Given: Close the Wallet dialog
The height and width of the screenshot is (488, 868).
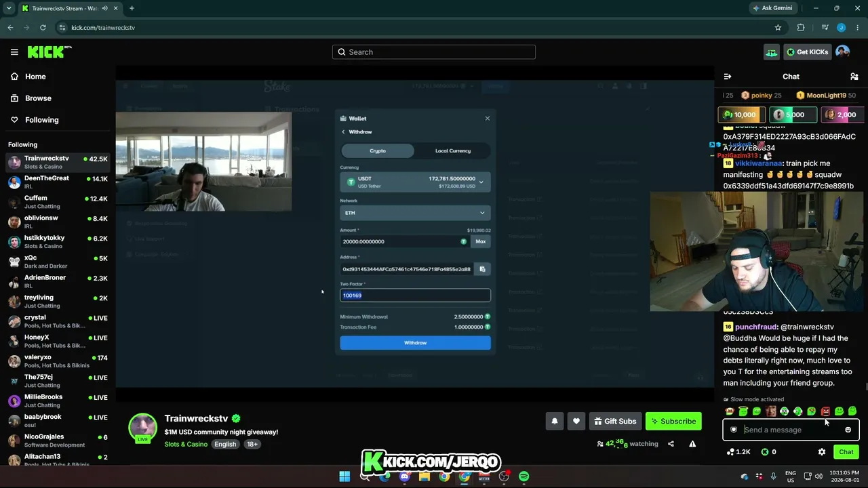Looking at the screenshot, I should (x=487, y=119).
